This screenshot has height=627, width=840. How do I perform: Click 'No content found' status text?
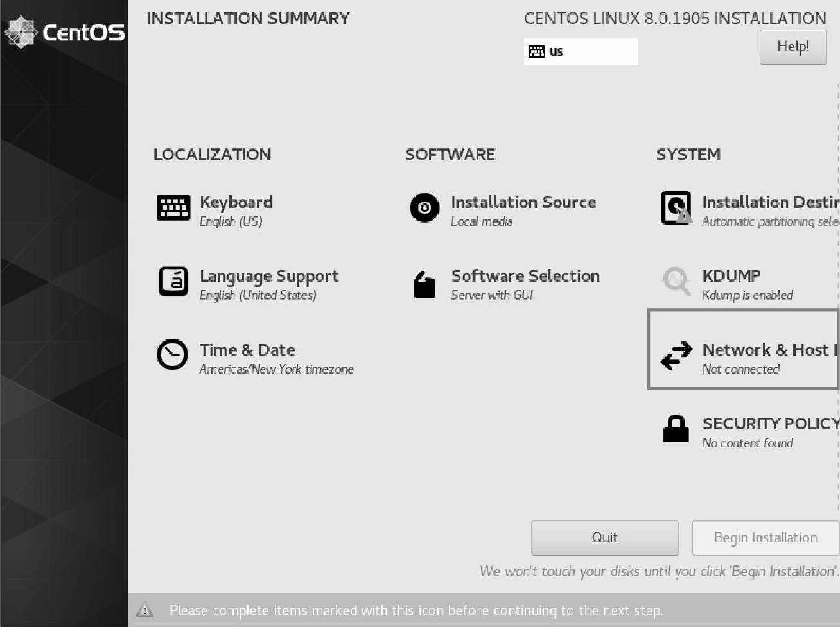[x=748, y=443]
